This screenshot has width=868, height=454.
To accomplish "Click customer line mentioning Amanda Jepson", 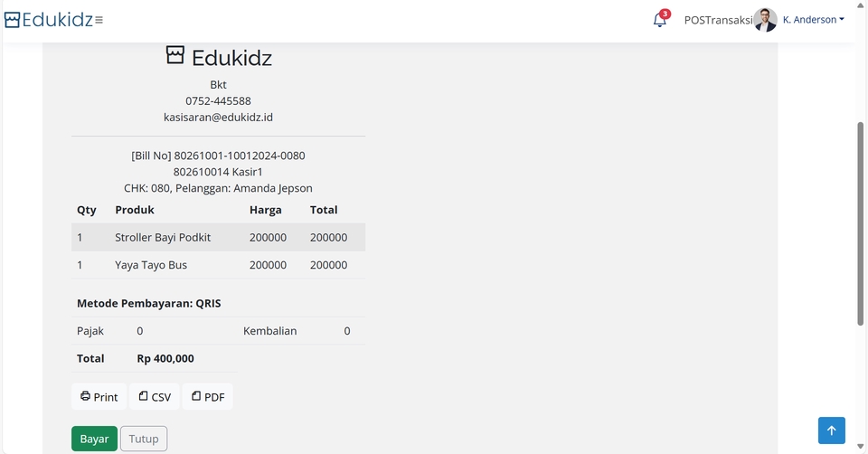I will point(218,188).
